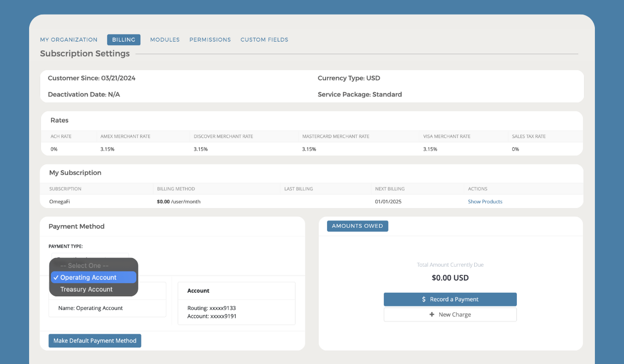The width and height of the screenshot is (624, 364).
Task: Switch to the Modules tab
Action: point(165,40)
